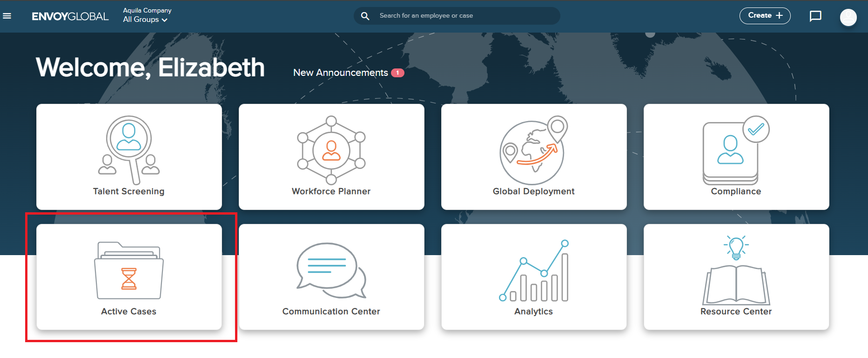Open the messages chat icon

(815, 16)
